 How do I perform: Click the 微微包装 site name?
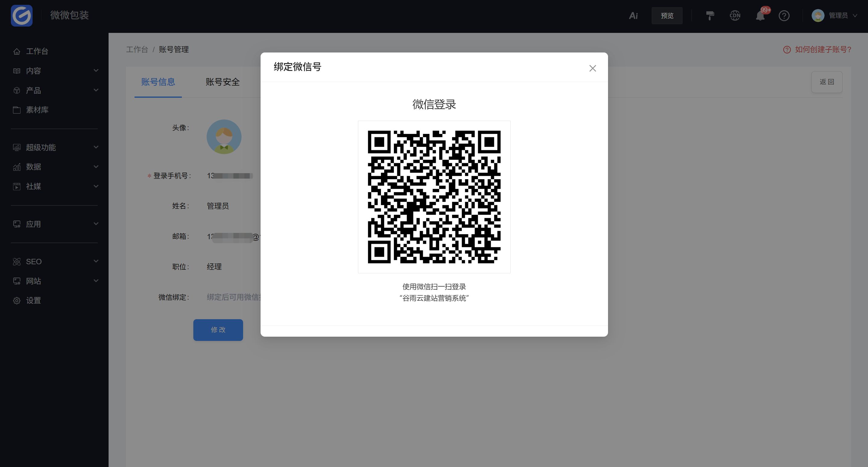tap(69, 15)
